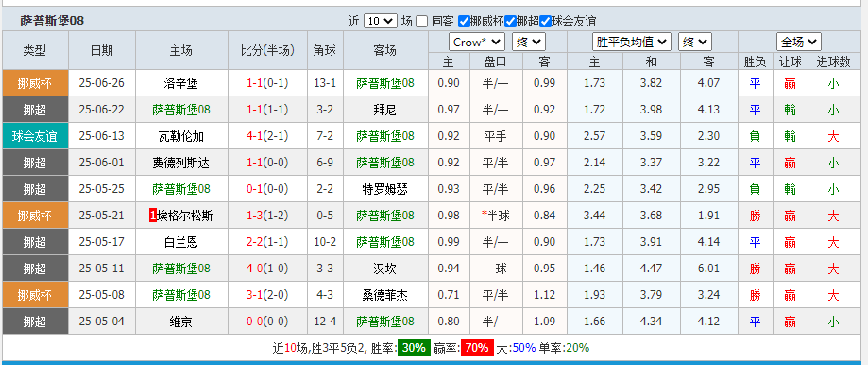868x365 pixels.
Task: Click the 0.71 home water for 桑德菲杰
Action: click(x=449, y=295)
